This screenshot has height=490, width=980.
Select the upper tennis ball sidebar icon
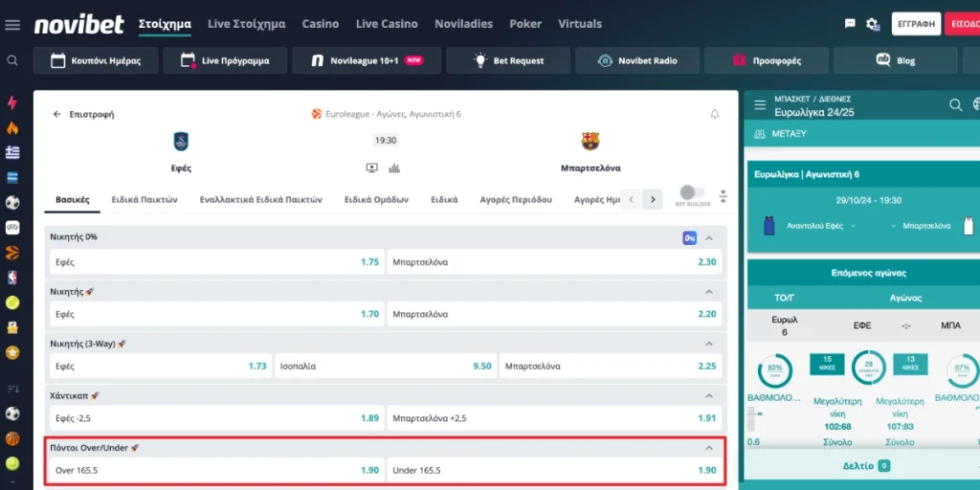[11, 302]
